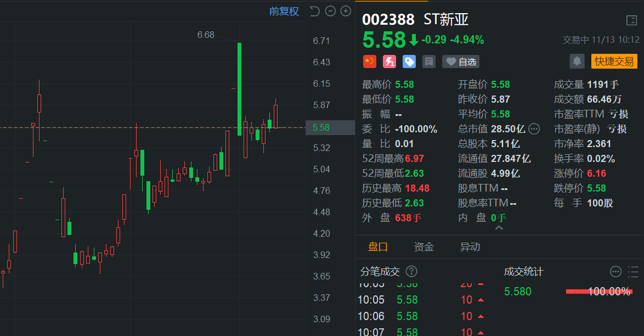Click the list view icon beside 成交统计

click(x=633, y=271)
